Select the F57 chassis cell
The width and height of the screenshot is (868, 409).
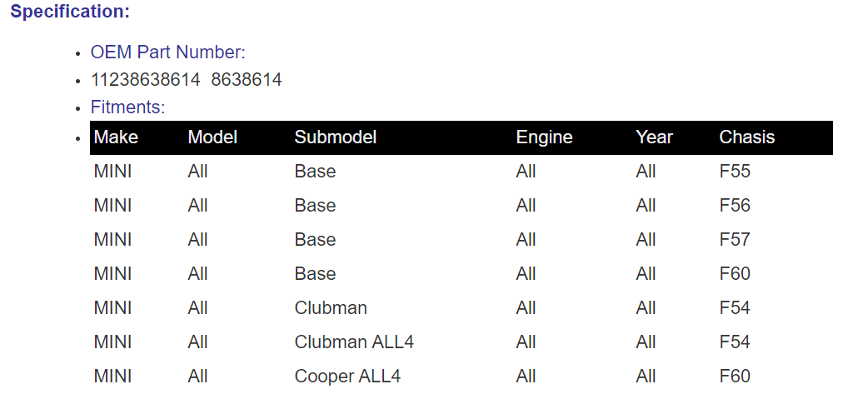[735, 240]
